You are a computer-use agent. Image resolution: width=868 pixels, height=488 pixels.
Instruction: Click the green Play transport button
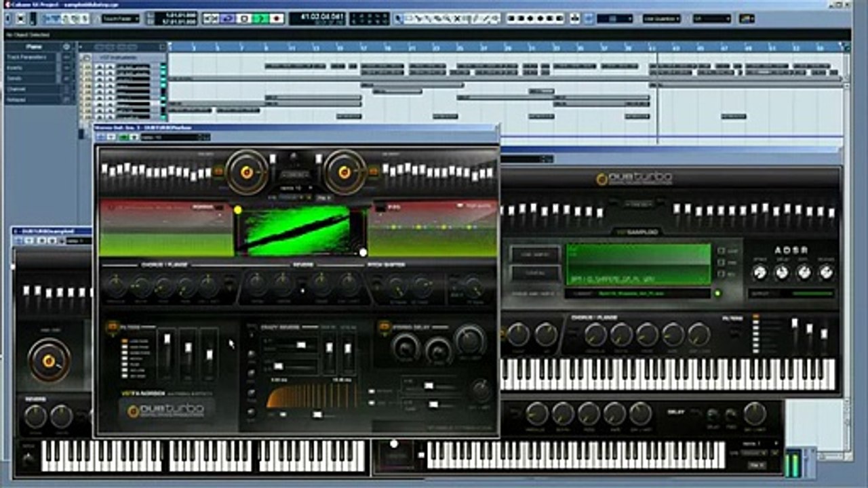(x=260, y=18)
